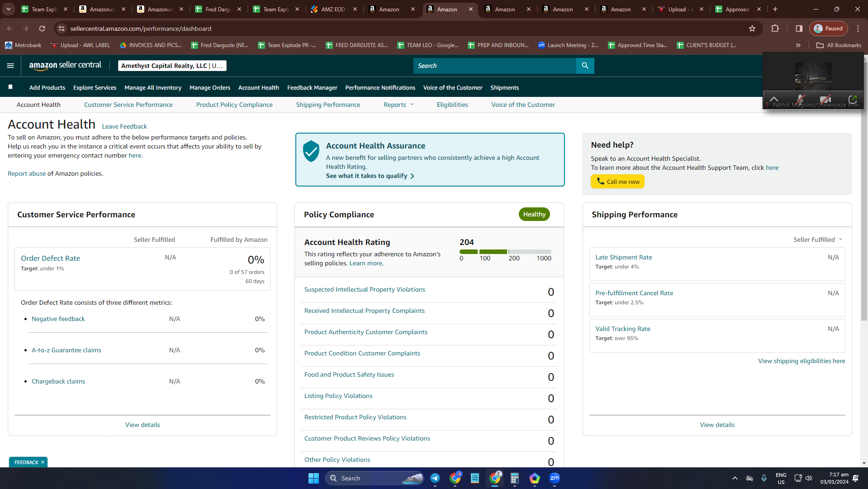Click the Windows taskbar Search box

tap(375, 478)
